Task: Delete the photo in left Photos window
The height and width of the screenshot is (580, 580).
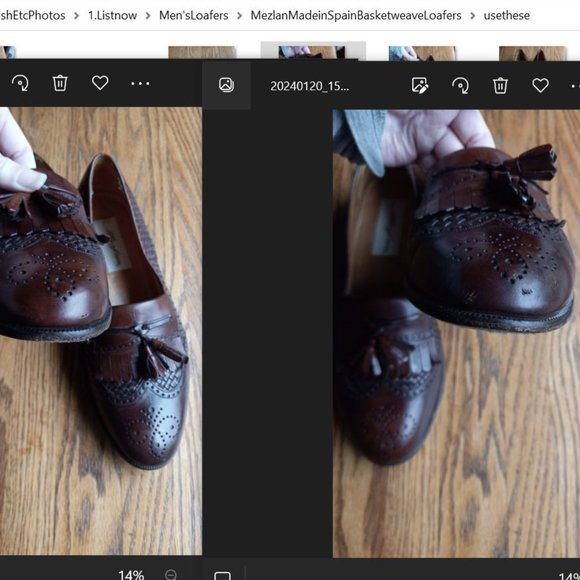Action: (60, 83)
